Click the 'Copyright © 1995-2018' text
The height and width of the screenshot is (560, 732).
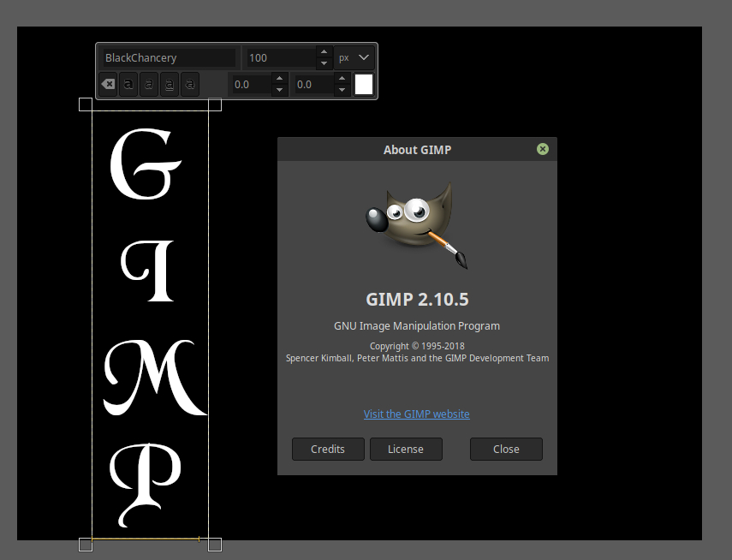417,346
